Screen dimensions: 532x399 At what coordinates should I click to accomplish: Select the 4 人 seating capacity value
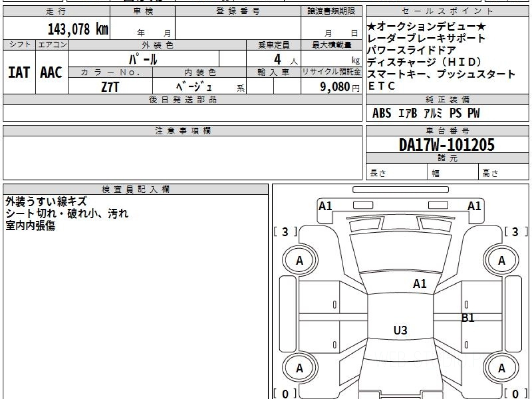coord(286,59)
